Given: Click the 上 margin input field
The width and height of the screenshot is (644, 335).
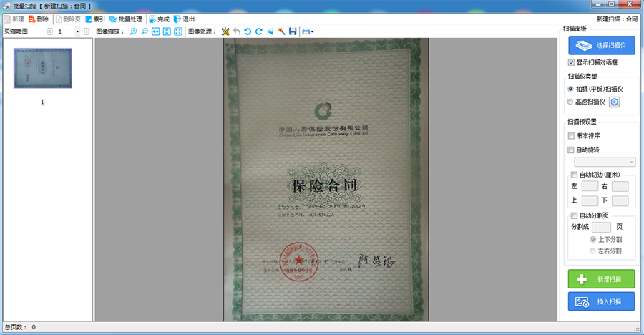Looking at the screenshot, I should point(590,200).
